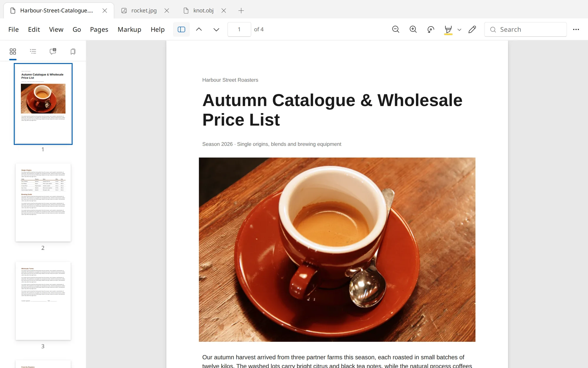Go to next page with down arrow

coord(216,29)
